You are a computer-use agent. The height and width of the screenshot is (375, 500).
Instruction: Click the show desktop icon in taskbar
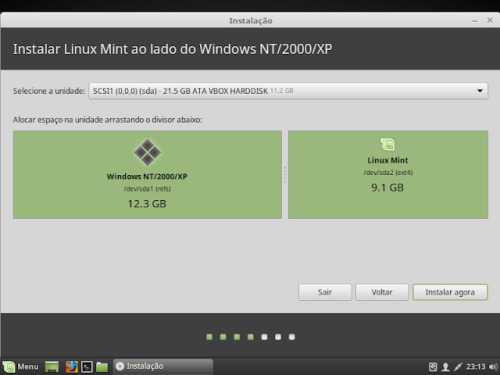[x=52, y=367]
